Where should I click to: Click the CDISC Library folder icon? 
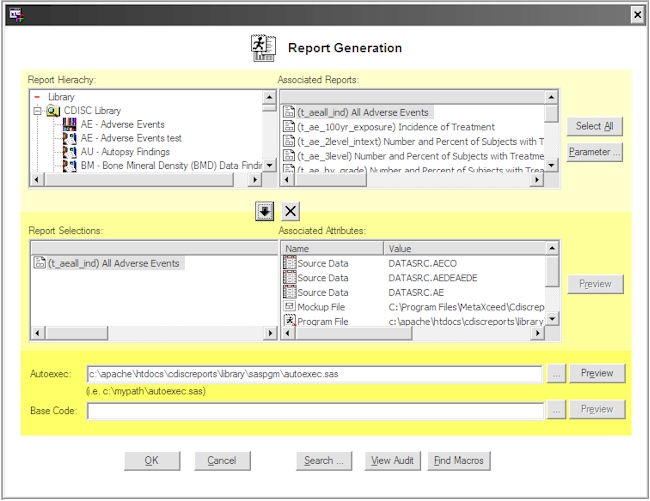click(x=53, y=111)
